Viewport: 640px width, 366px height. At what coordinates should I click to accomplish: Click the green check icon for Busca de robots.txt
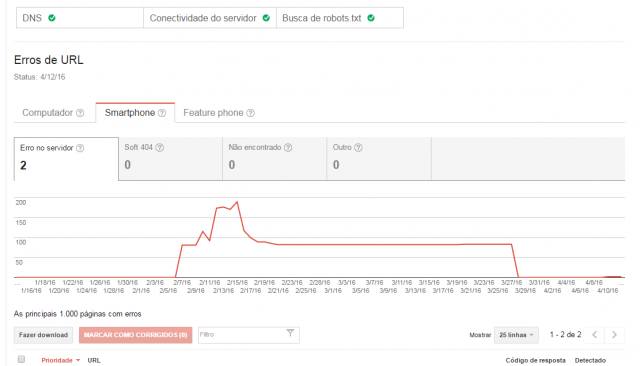click(x=371, y=18)
